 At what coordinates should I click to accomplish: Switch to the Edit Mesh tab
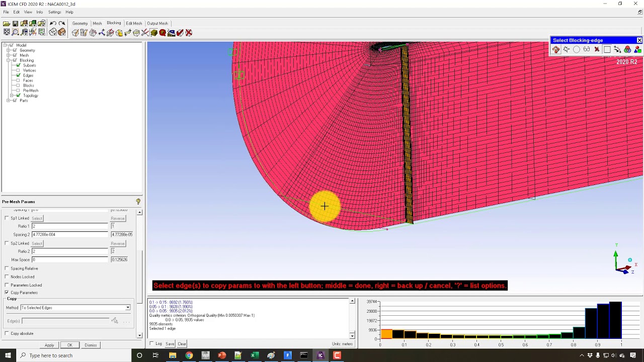(134, 23)
